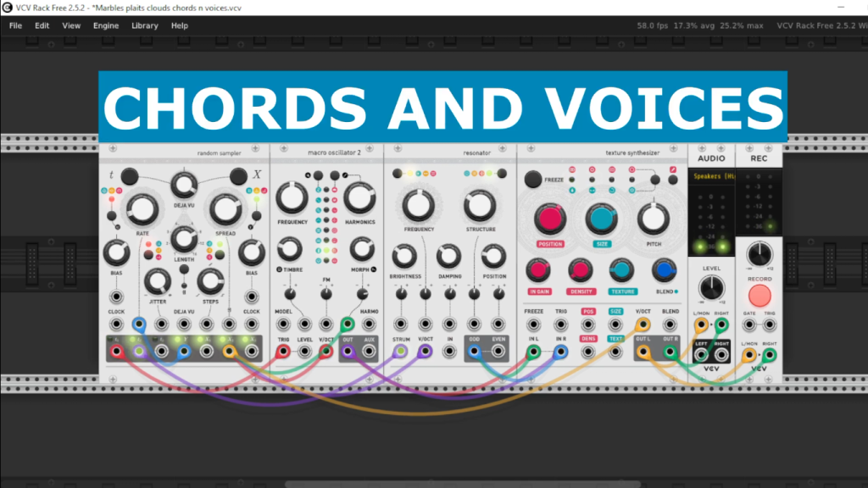
Task: Open the Engine menu
Action: (106, 25)
